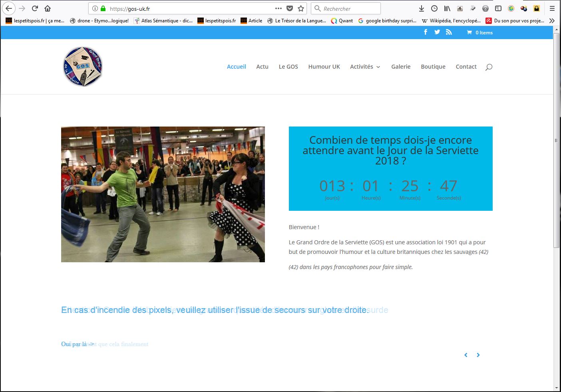Image resolution: width=561 pixels, height=392 pixels.
Task: Open the shopping cart with 0 Items
Action: (x=480, y=33)
